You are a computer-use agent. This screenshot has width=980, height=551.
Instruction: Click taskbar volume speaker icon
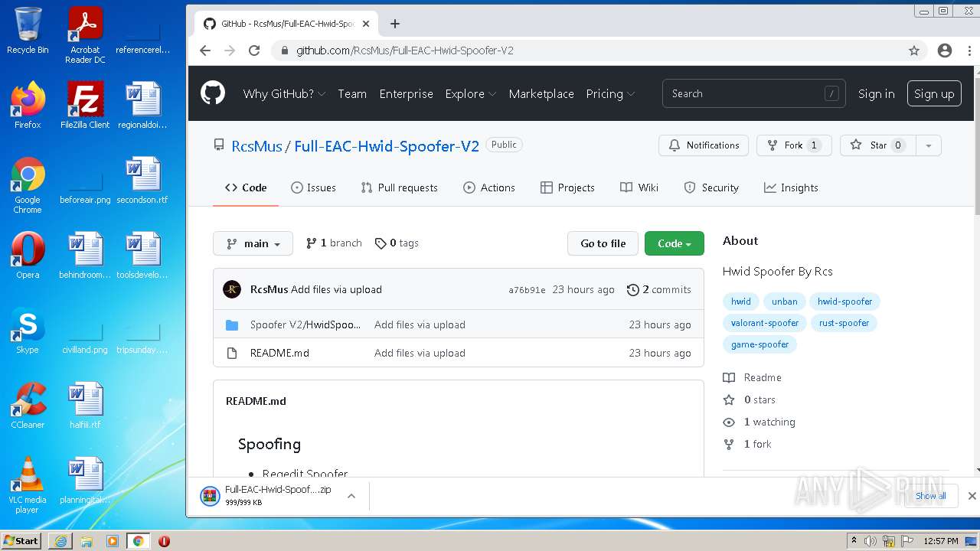[871, 541]
